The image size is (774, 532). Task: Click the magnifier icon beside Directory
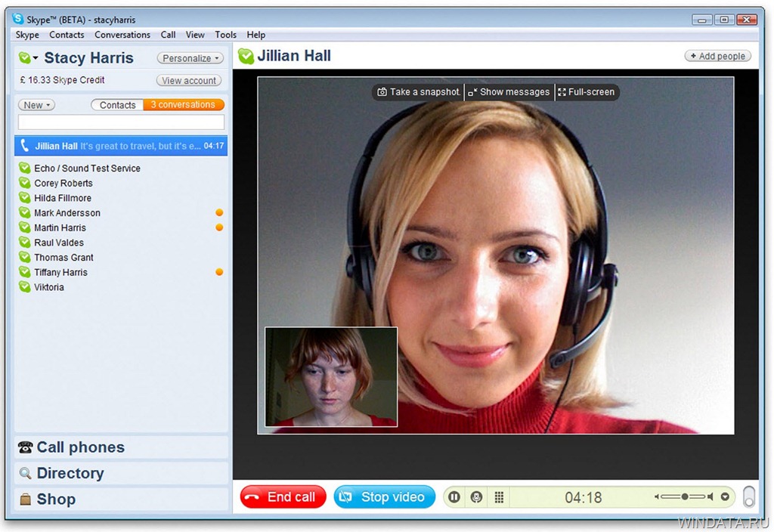(25, 473)
